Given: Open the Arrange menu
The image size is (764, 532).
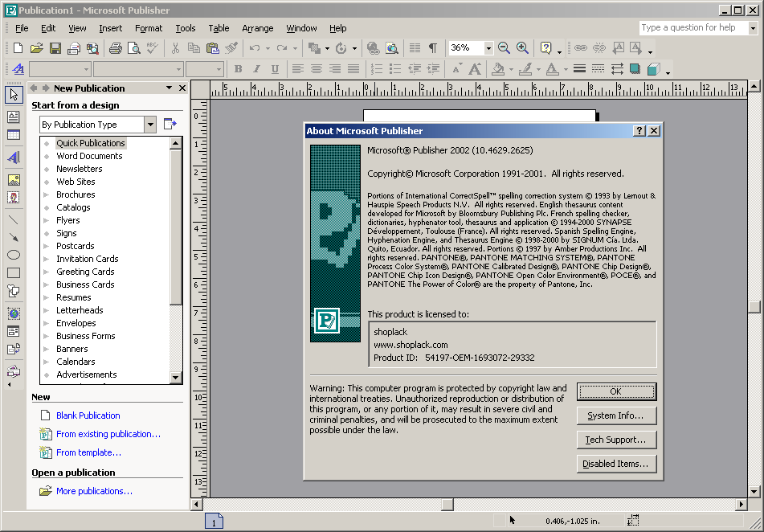Looking at the screenshot, I should point(258,28).
